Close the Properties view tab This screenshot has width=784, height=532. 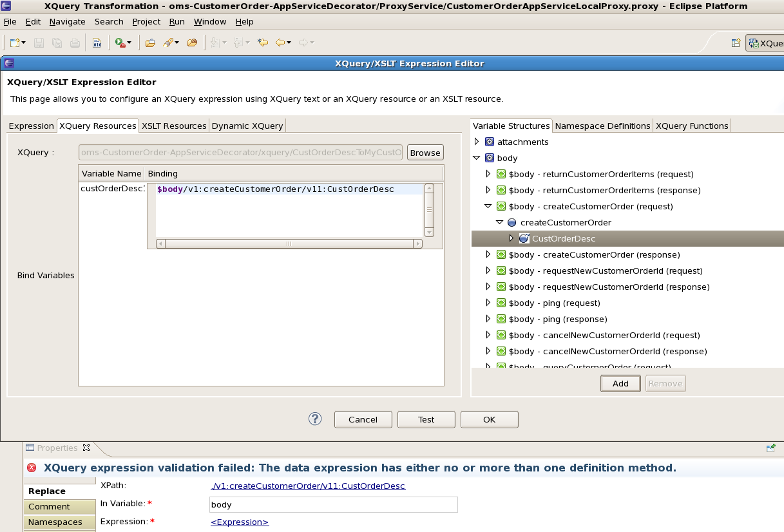86,448
